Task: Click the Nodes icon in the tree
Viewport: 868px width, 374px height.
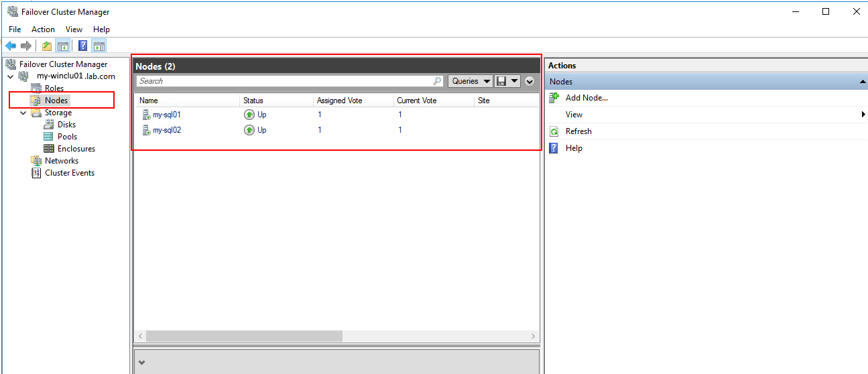Action: coord(36,101)
